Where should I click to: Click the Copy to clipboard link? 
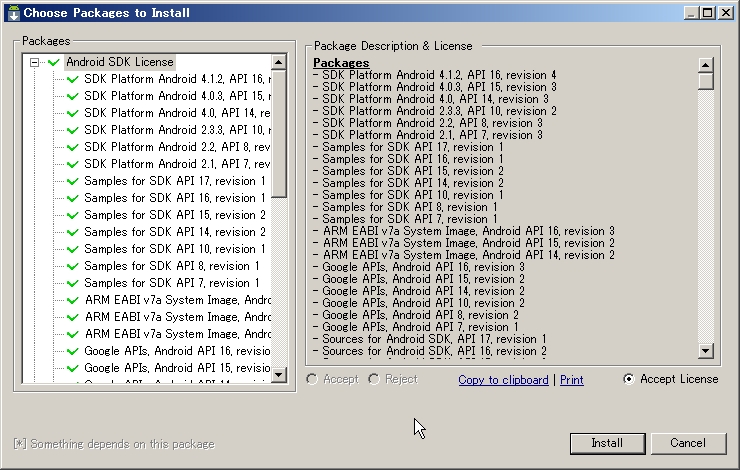(503, 380)
